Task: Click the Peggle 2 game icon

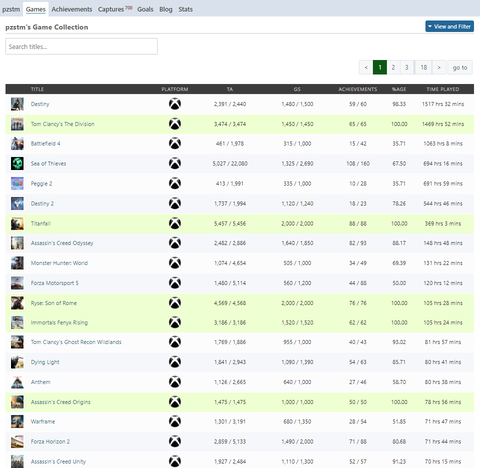Action: click(x=17, y=183)
